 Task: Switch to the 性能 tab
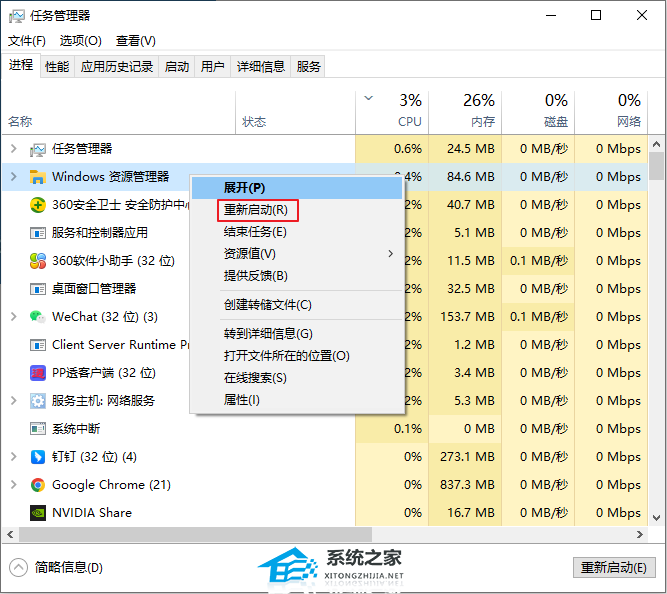(x=57, y=66)
